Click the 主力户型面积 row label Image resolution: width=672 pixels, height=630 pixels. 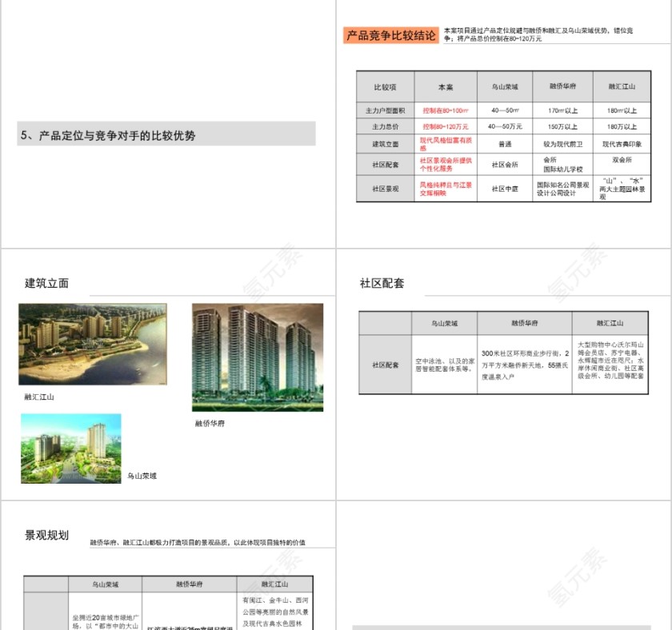(x=382, y=107)
